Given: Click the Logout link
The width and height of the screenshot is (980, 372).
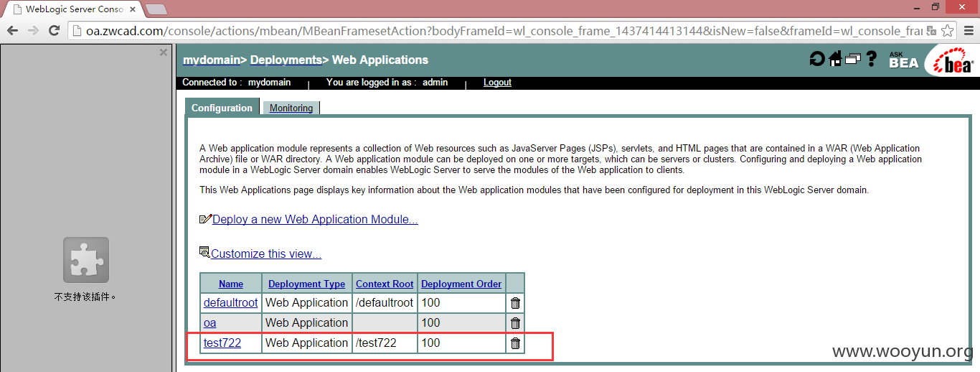Looking at the screenshot, I should (497, 83).
